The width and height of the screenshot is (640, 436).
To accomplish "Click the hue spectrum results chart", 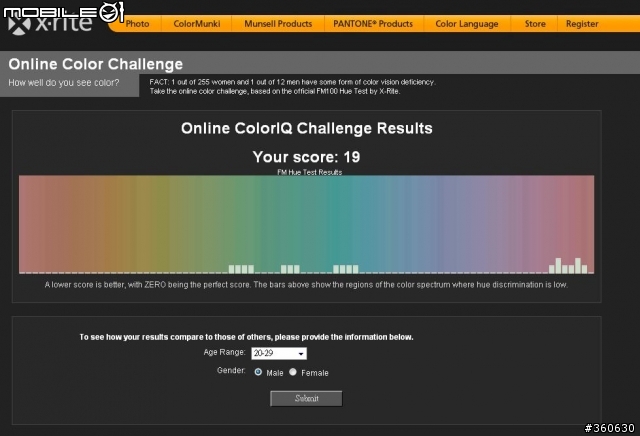I will click(307, 225).
